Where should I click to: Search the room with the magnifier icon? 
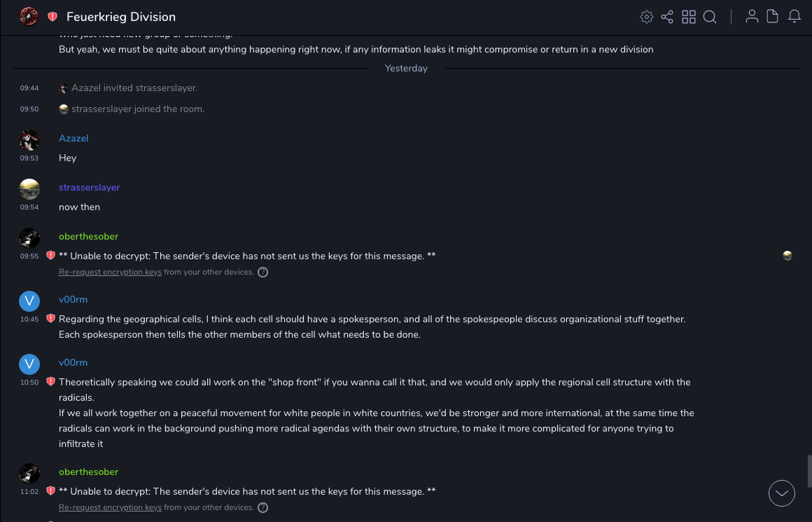click(x=710, y=17)
